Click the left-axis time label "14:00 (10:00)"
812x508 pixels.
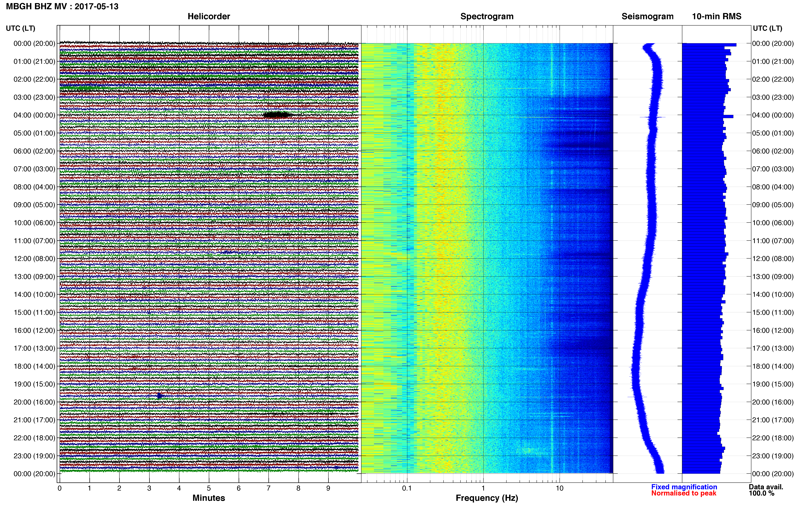(x=34, y=295)
